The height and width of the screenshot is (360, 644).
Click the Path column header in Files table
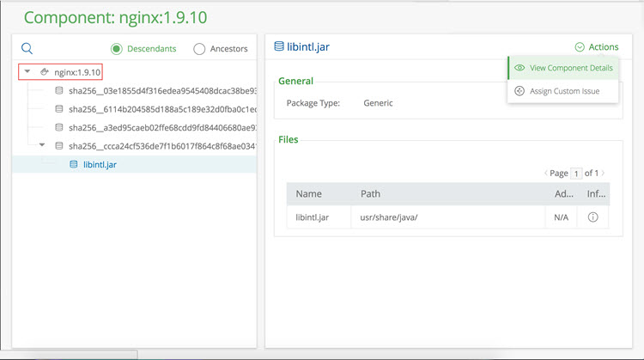pyautogui.click(x=370, y=194)
